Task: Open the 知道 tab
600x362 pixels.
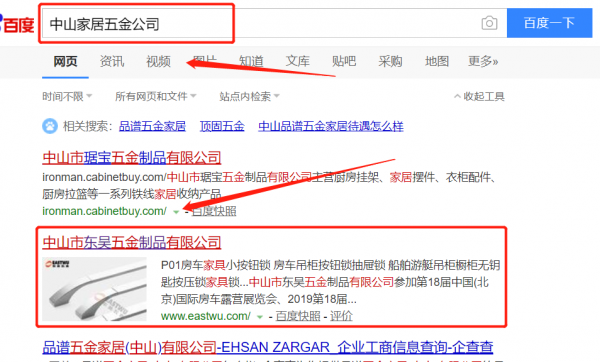Action: point(251,61)
